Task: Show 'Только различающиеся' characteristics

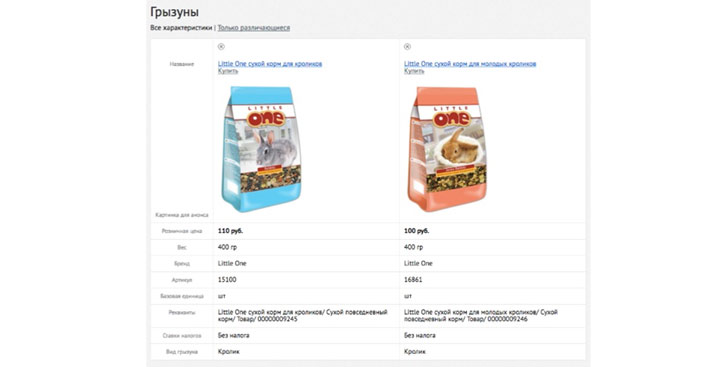Action: pos(254,28)
